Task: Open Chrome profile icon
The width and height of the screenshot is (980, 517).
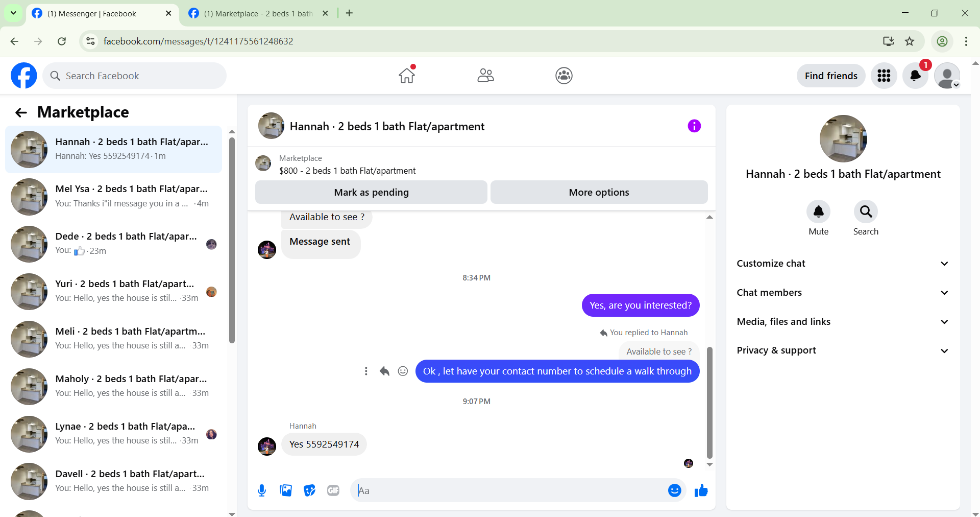Action: [942, 41]
